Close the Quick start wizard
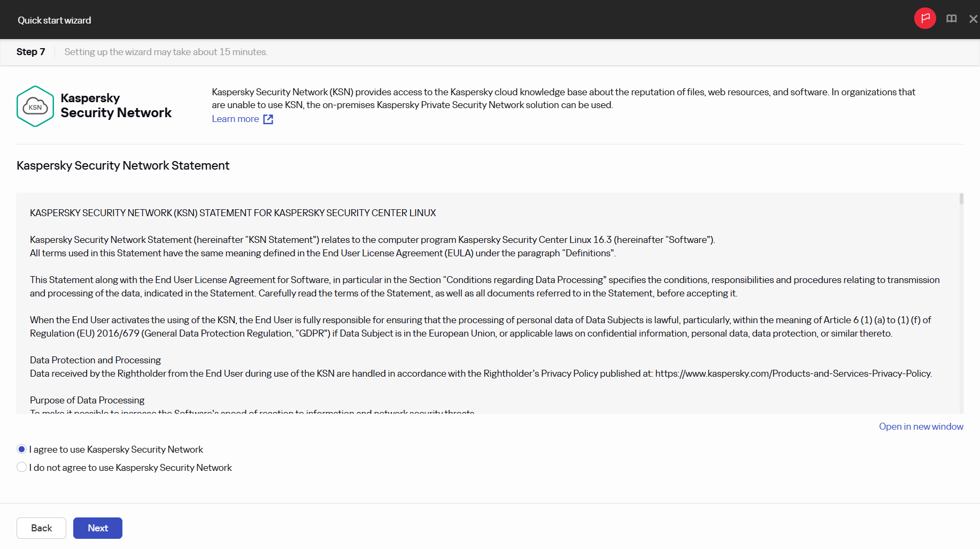This screenshot has width=980, height=549. pyautogui.click(x=973, y=19)
